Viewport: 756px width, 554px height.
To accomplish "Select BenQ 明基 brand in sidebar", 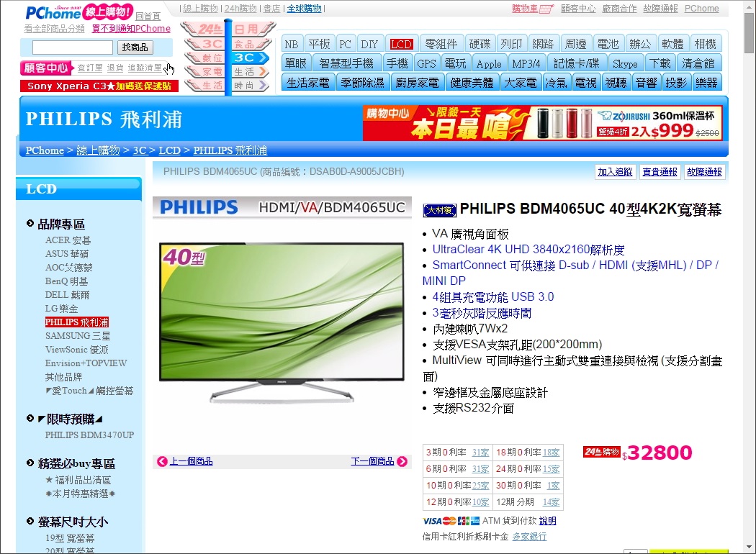I will [x=66, y=281].
